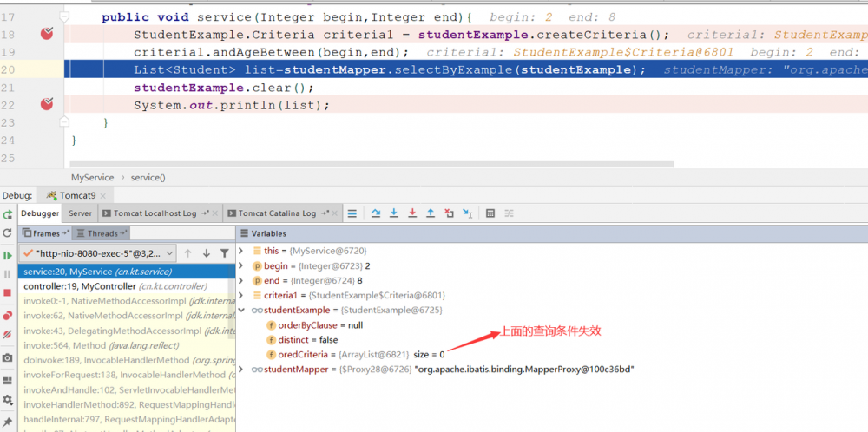The image size is (868, 432).
Task: Click the 'distinct = false' field
Action: (302, 340)
